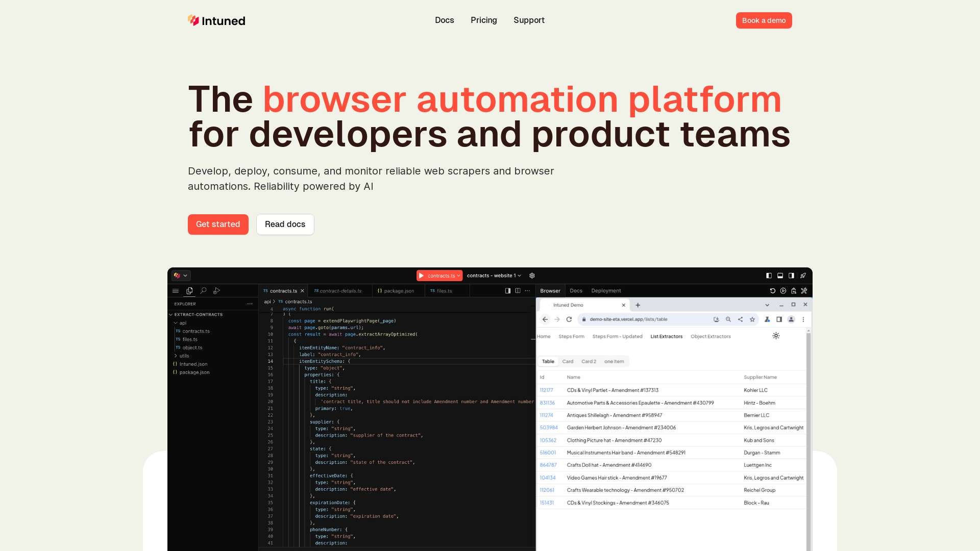The width and height of the screenshot is (980, 551).
Task: Reload the embedded browser page
Action: 569,319
